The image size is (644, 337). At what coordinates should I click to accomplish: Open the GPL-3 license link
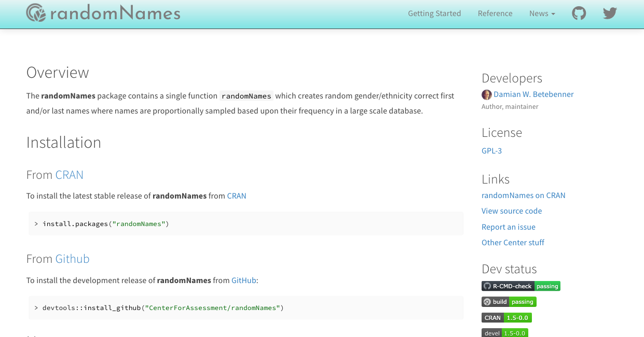(x=491, y=151)
